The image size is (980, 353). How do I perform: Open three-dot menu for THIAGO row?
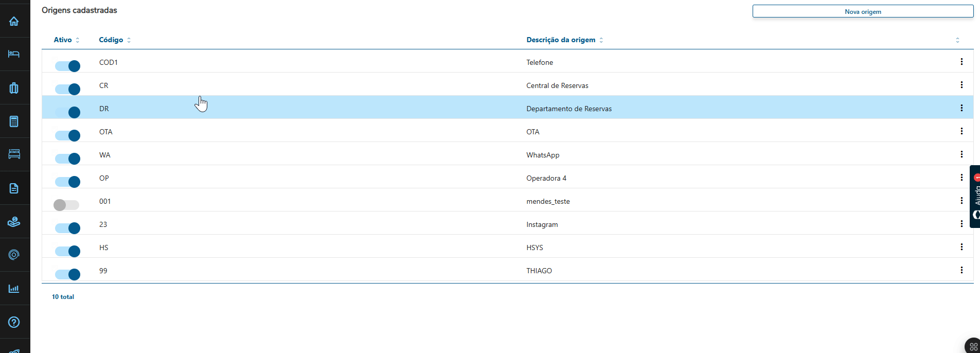pyautogui.click(x=961, y=270)
